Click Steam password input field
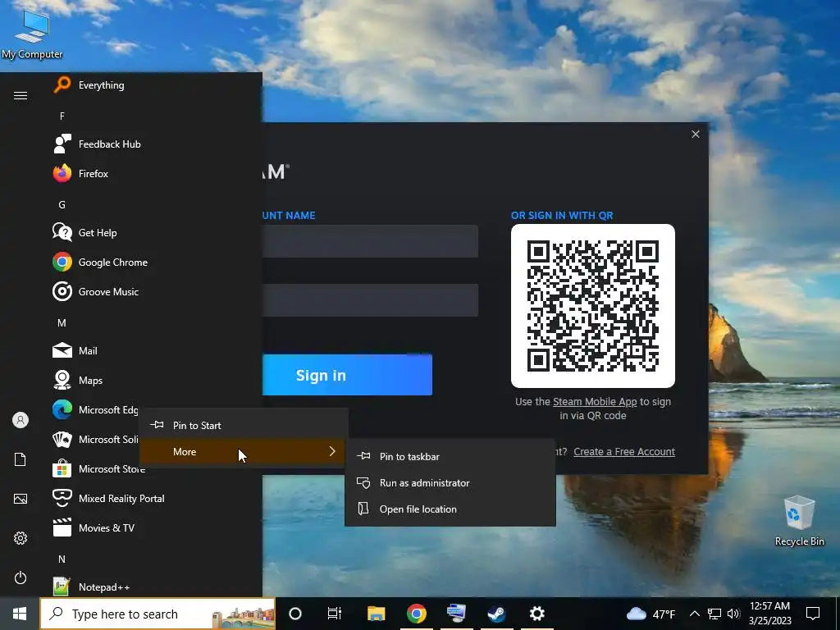840x630 pixels. tap(370, 300)
